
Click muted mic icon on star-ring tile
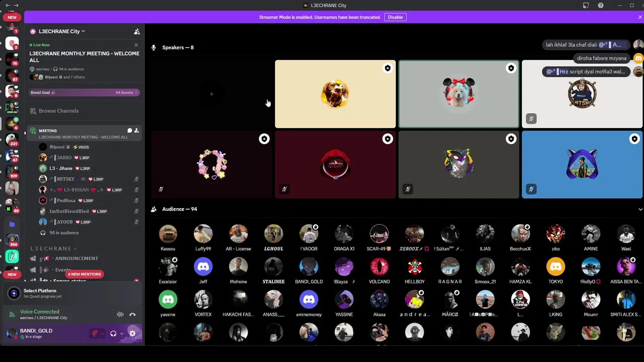click(x=161, y=189)
